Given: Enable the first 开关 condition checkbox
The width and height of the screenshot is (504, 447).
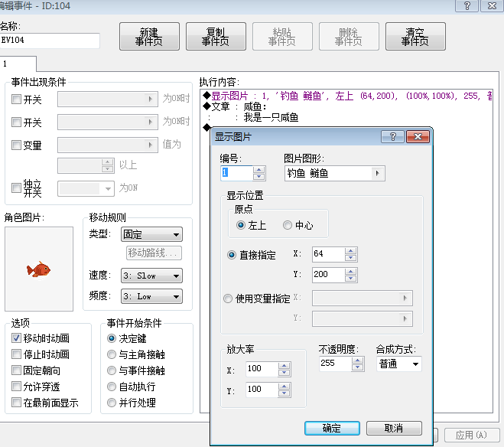Looking at the screenshot, I should [16, 99].
